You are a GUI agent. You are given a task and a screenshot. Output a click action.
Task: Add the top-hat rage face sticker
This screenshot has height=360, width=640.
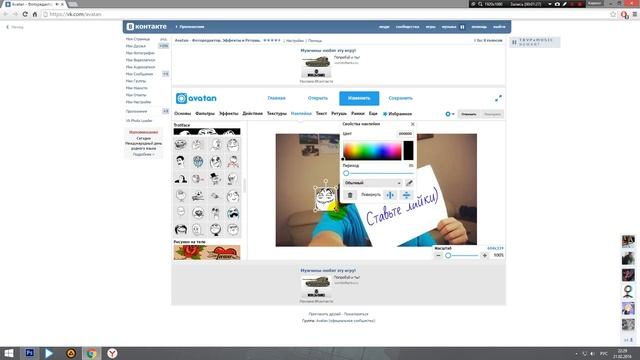(215, 178)
